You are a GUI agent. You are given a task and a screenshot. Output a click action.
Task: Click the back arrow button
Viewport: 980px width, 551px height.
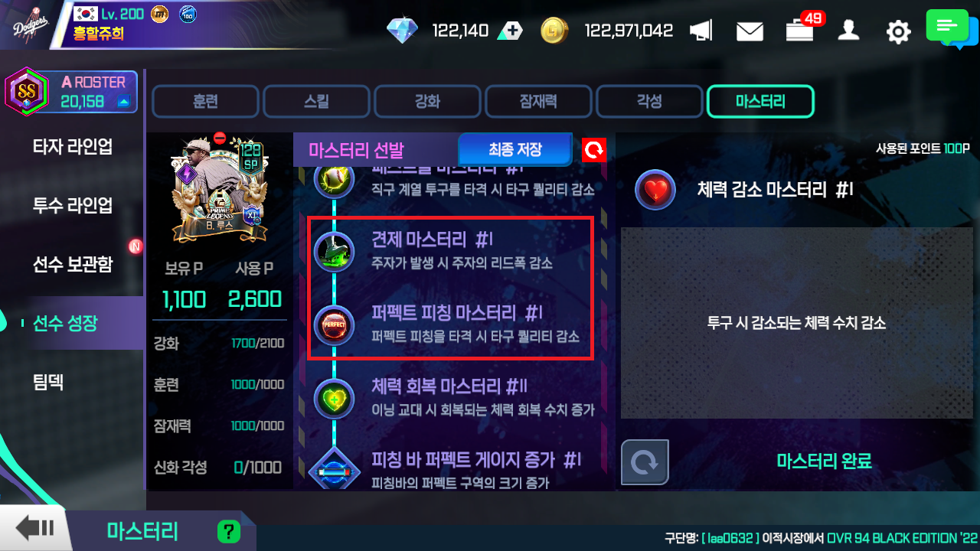(x=35, y=529)
